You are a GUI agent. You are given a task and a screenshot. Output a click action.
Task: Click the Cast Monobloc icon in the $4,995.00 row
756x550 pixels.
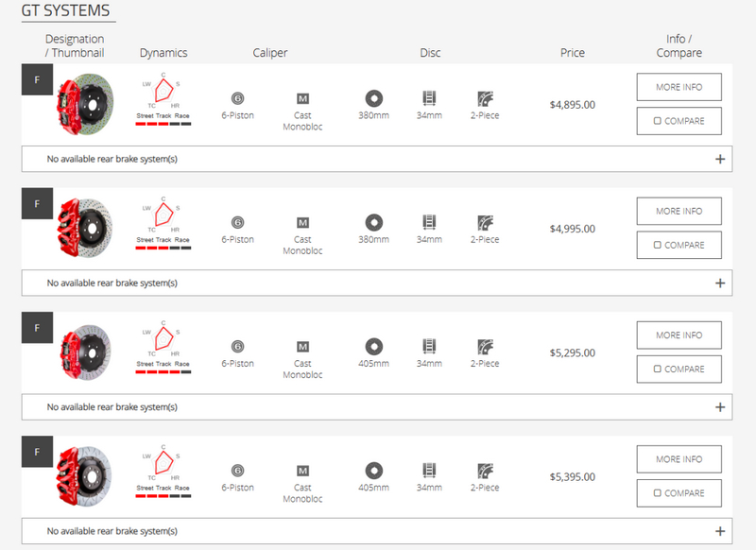[302, 222]
